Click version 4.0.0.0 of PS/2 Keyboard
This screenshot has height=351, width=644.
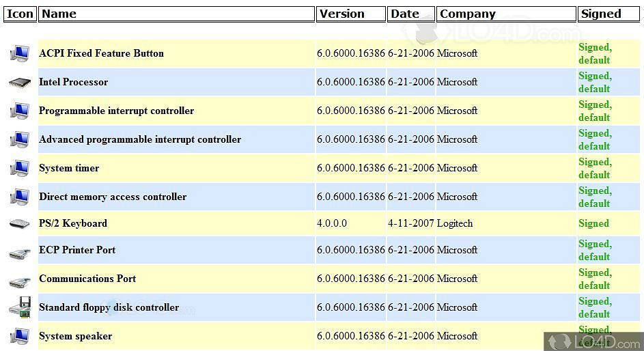point(332,223)
